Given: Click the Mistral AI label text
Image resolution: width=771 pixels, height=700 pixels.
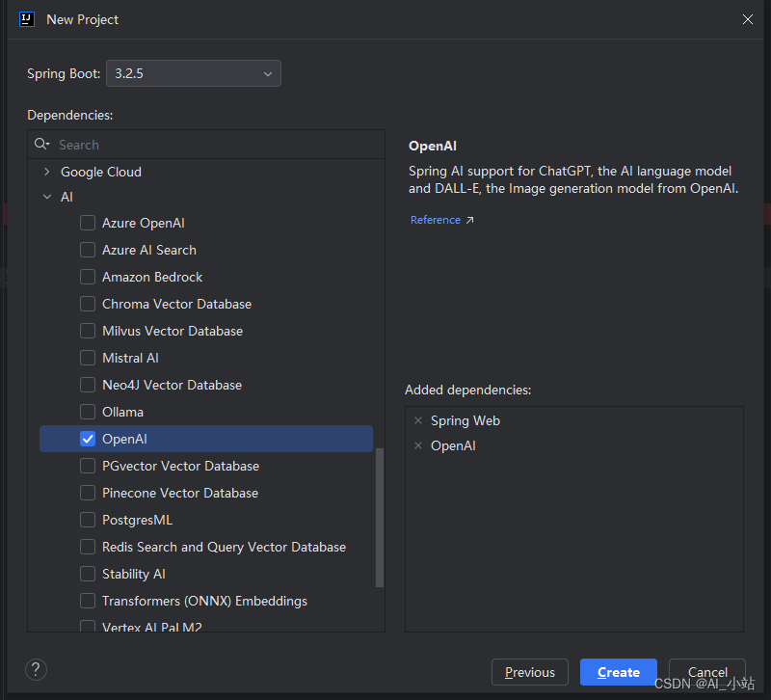Looking at the screenshot, I should [x=130, y=358].
